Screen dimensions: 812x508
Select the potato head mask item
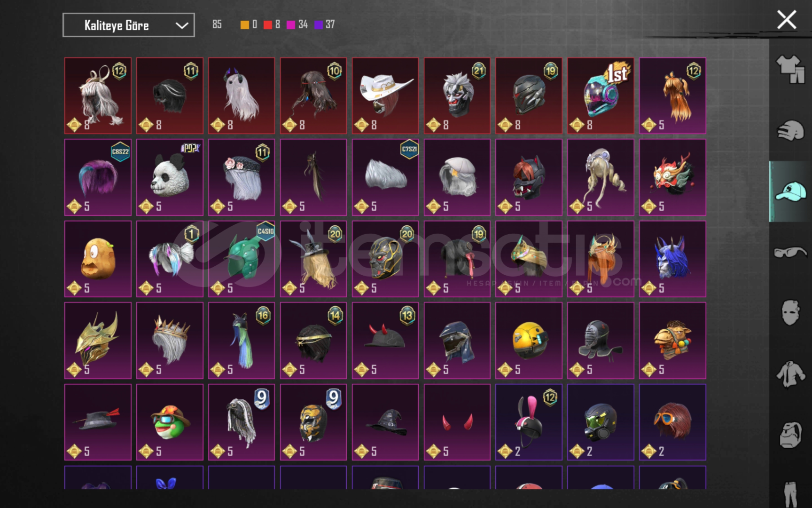coord(98,259)
